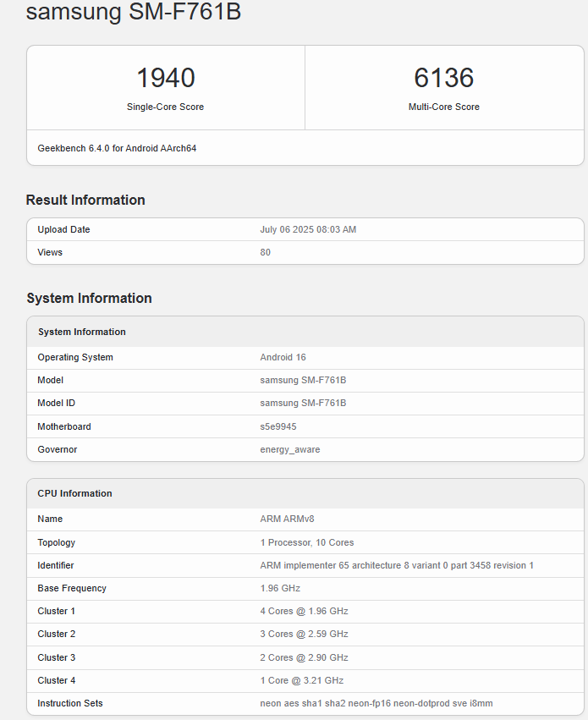Click the Cluster 2 label
Screen dimensions: 588x720
tap(57, 635)
